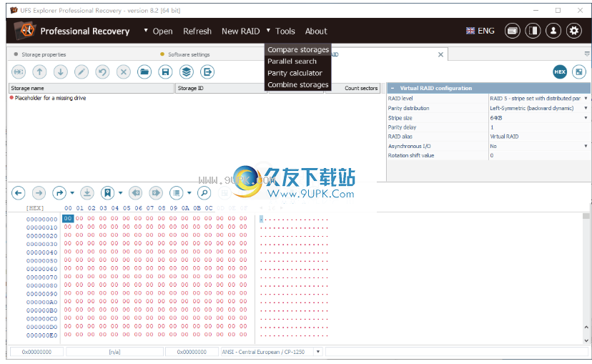Expand the Asynchronous I/O dropdown

point(586,146)
